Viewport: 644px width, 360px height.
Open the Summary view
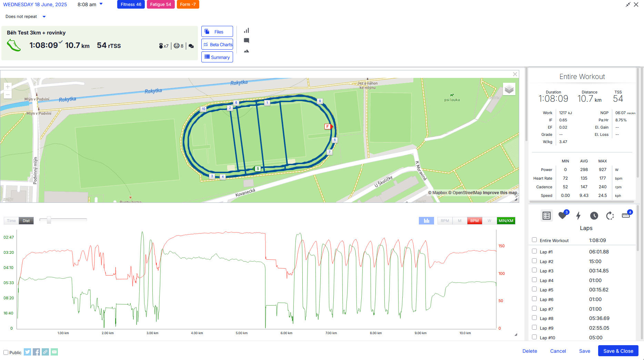click(x=217, y=57)
